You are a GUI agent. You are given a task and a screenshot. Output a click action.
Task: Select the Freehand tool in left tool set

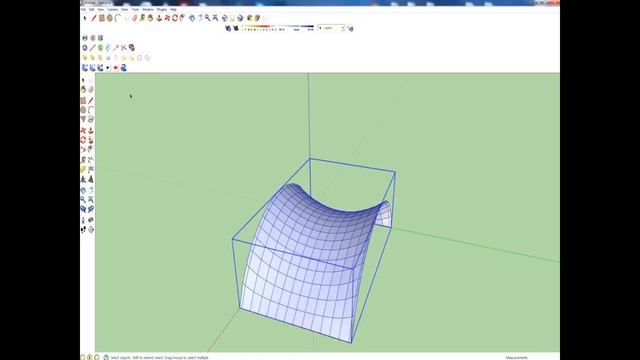point(91,119)
